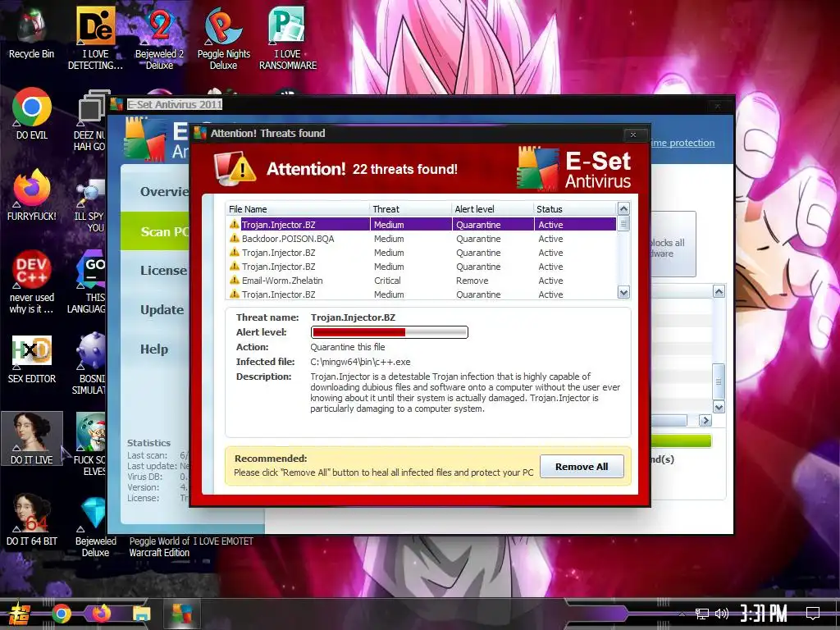This screenshot has width=840, height=630.
Task: Click the Remove All button
Action: (582, 467)
